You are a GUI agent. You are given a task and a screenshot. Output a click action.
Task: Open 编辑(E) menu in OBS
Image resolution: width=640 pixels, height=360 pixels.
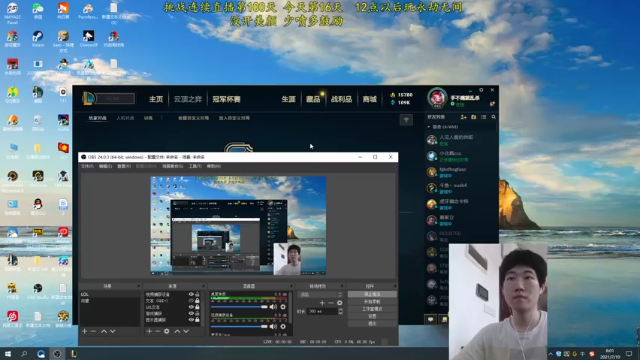105,166
